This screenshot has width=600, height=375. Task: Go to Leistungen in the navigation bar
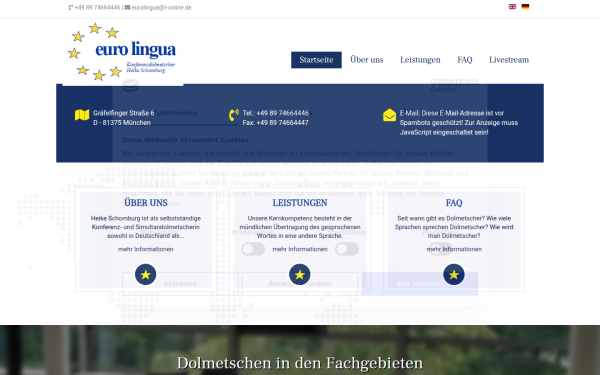(420, 60)
